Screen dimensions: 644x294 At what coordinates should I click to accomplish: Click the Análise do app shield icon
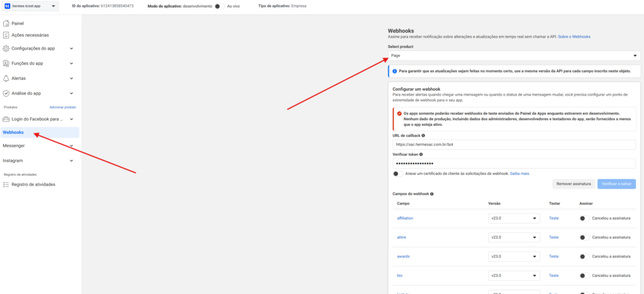tap(6, 93)
